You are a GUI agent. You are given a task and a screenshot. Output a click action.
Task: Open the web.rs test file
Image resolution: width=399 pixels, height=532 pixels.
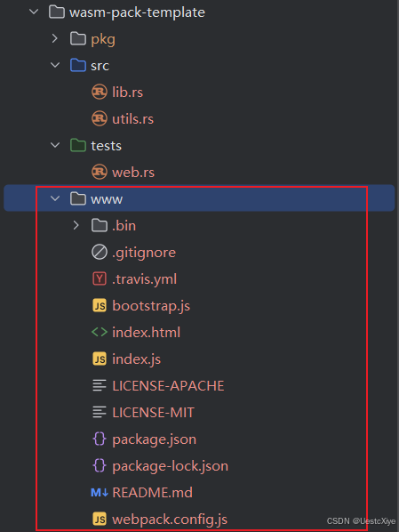(x=133, y=173)
